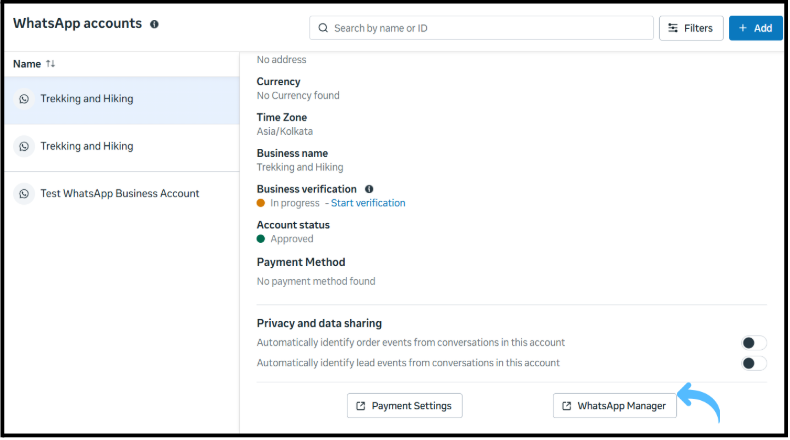Click info icon next to Business verification
Screen dimensions: 790x440
pyautogui.click(x=369, y=189)
